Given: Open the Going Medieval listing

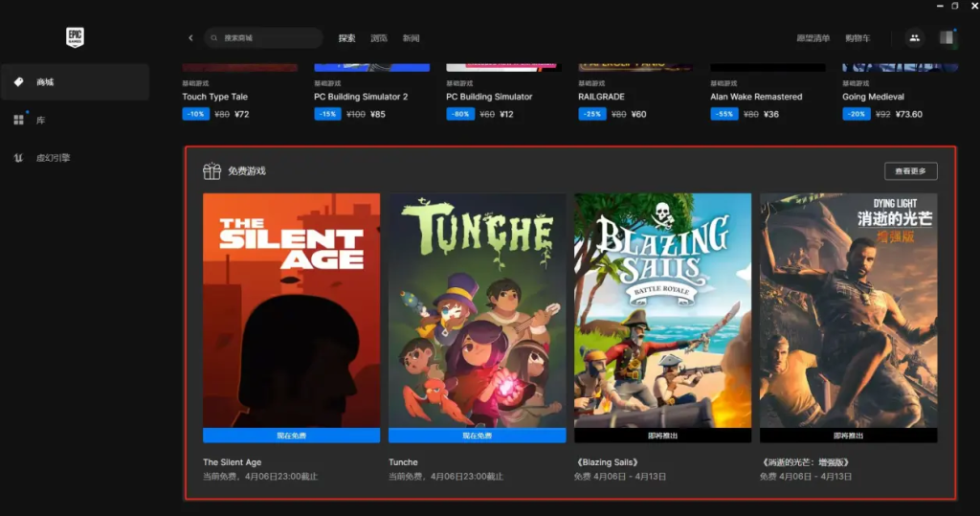Looking at the screenshot, I should 873,97.
